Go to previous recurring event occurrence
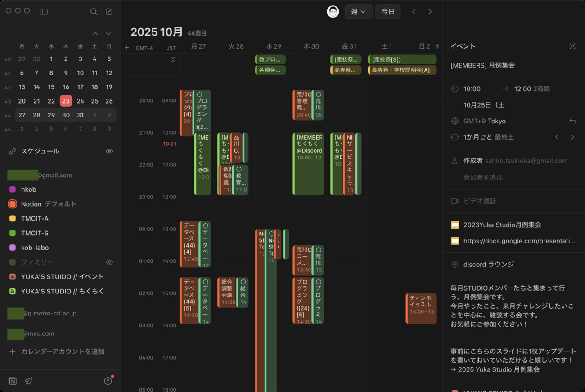Screen dimensions: 585x392 pyautogui.click(x=557, y=137)
